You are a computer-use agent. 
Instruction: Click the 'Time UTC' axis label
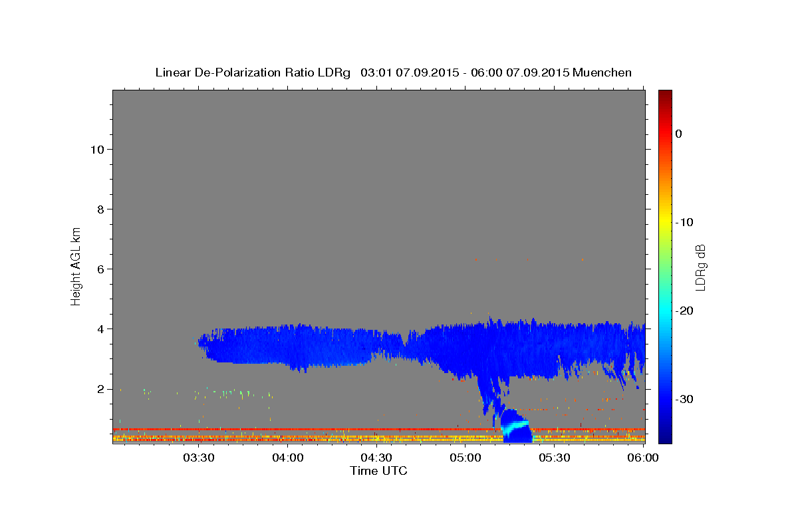pyautogui.click(x=378, y=471)
